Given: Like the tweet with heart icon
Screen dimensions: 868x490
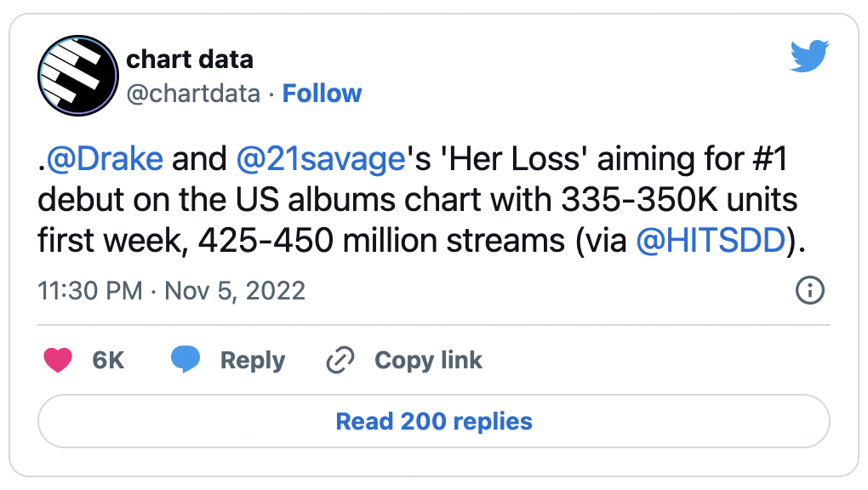Looking at the screenshot, I should pyautogui.click(x=58, y=360).
